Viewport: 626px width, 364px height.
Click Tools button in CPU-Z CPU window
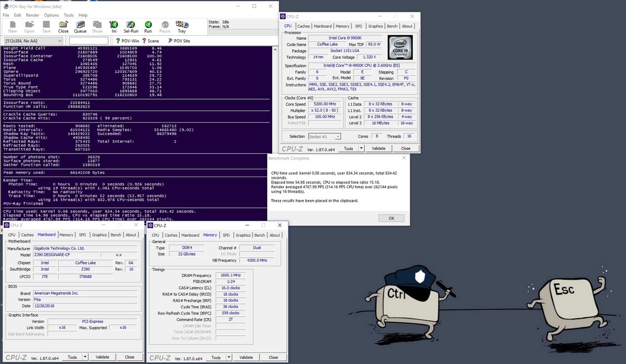click(349, 148)
